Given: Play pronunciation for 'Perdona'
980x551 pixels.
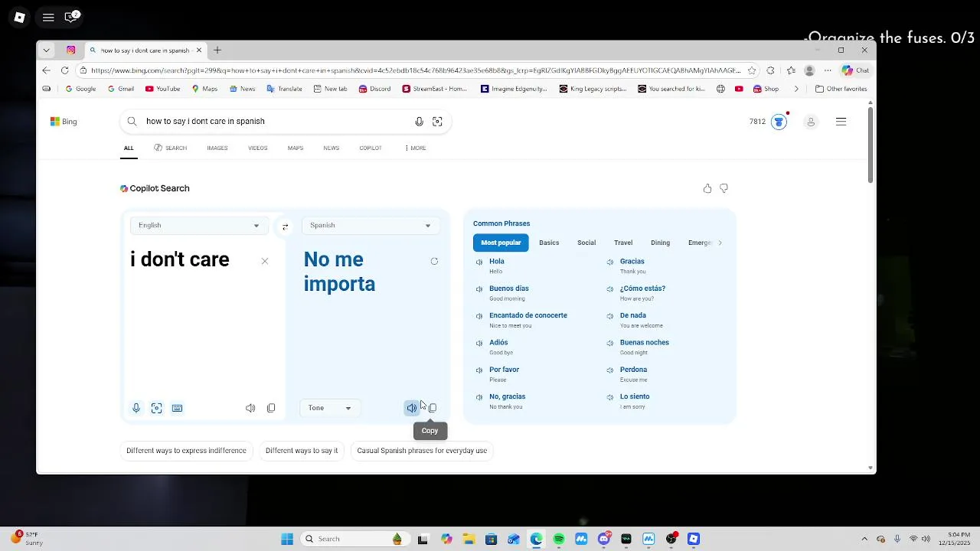Looking at the screenshot, I should tap(610, 370).
